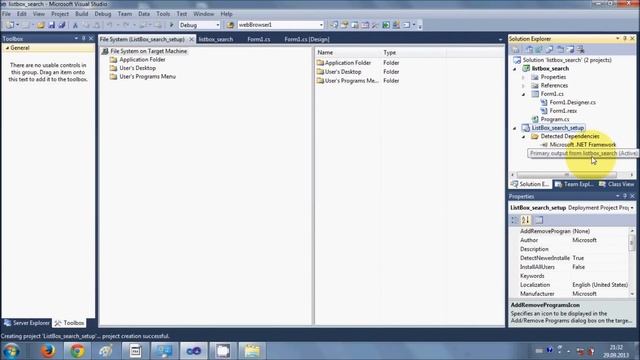Switch to the Server Explorer tab
Viewport: 640px width, 360px height.
tap(27, 323)
